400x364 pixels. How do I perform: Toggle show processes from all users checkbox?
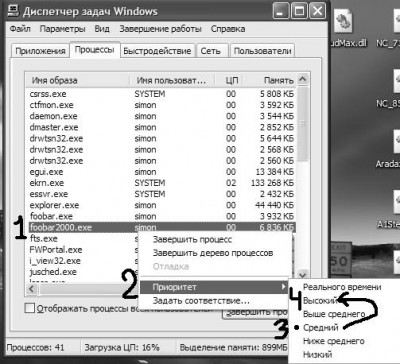coord(30,308)
